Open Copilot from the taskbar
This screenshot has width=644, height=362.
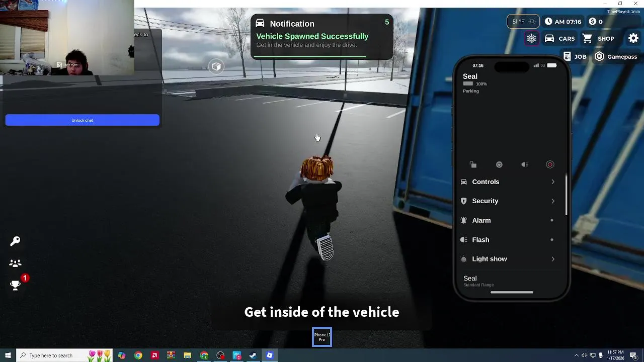point(122,355)
